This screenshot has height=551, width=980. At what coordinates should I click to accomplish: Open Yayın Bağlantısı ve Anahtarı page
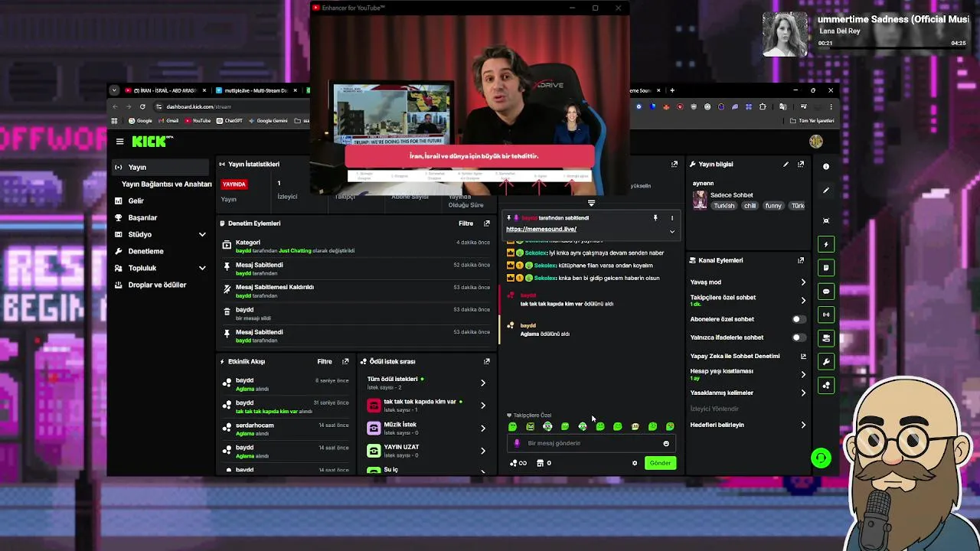coord(166,184)
